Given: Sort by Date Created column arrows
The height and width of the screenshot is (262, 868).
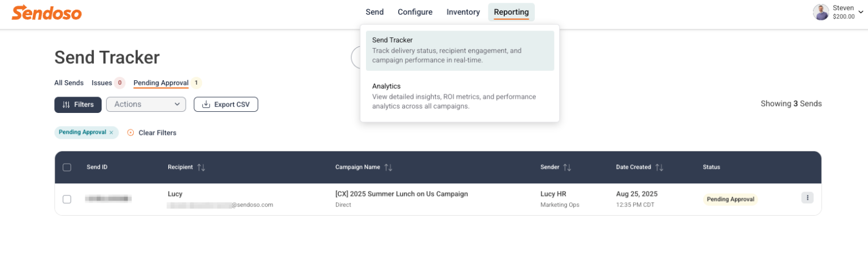Looking at the screenshot, I should [659, 167].
